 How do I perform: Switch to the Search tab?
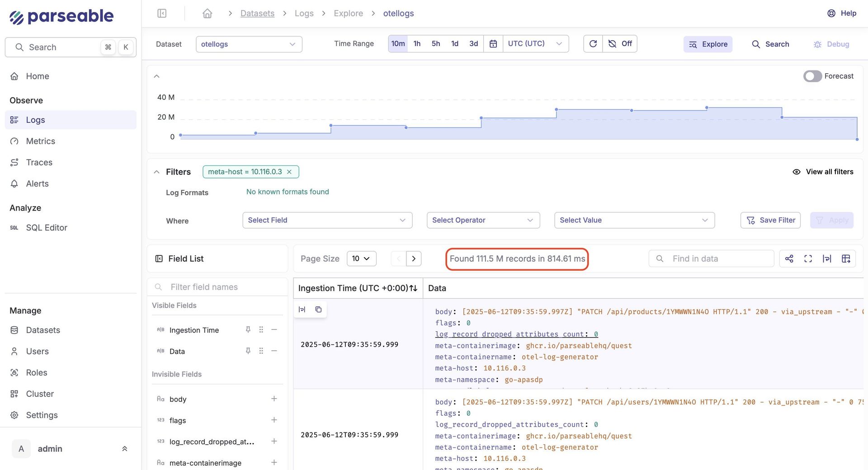click(770, 44)
